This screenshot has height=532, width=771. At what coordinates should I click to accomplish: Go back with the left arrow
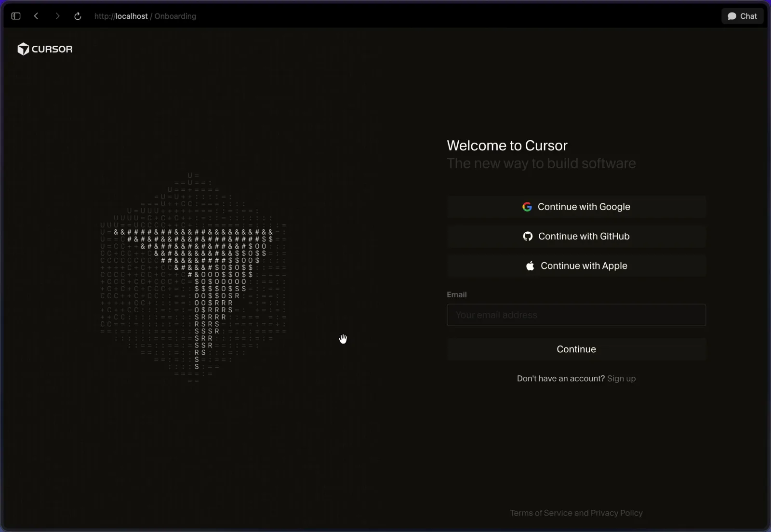click(36, 16)
